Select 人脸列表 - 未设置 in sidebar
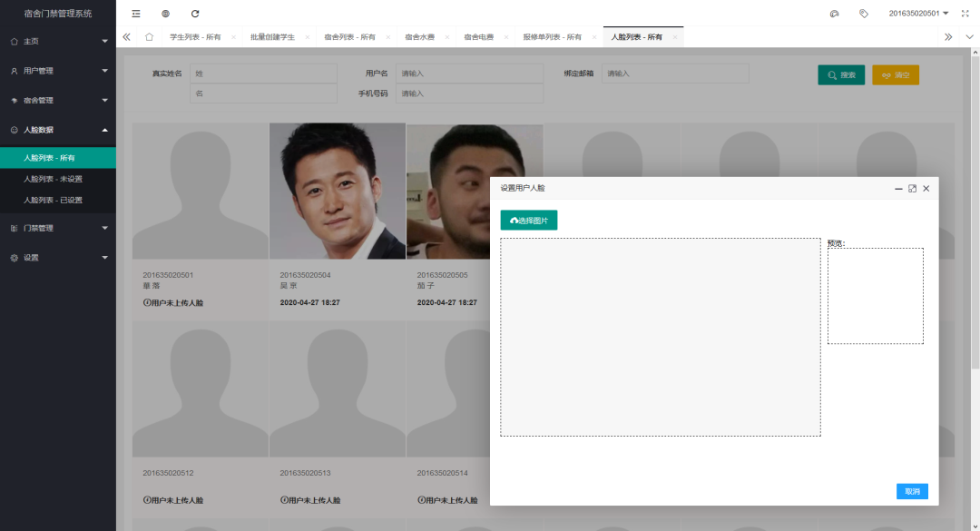 tap(58, 179)
